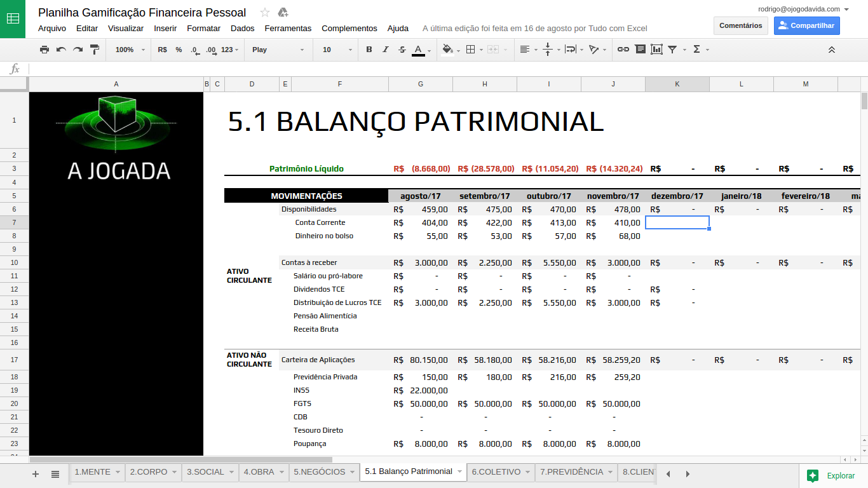Open the text rotation menu

click(x=594, y=50)
